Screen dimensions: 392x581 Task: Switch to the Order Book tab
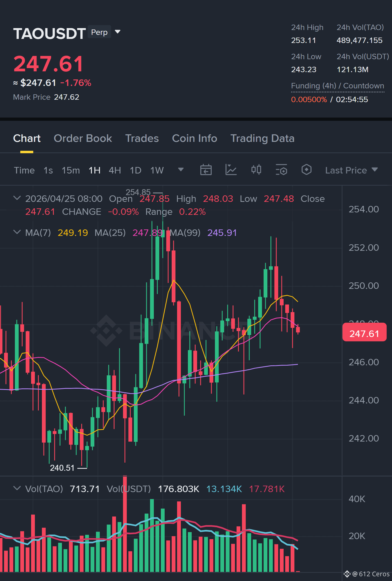[x=83, y=138]
